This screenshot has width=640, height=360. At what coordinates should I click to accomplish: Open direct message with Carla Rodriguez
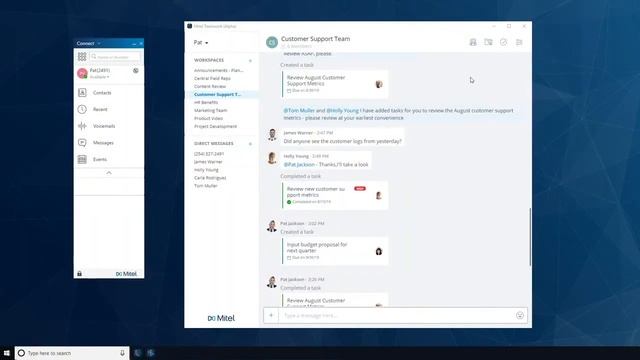[210, 178]
